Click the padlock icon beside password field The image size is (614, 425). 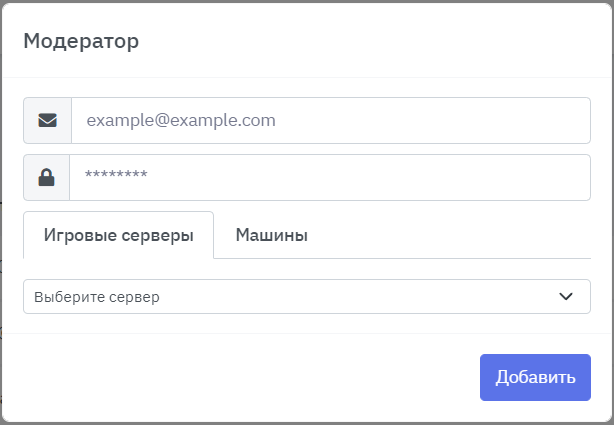tap(47, 177)
